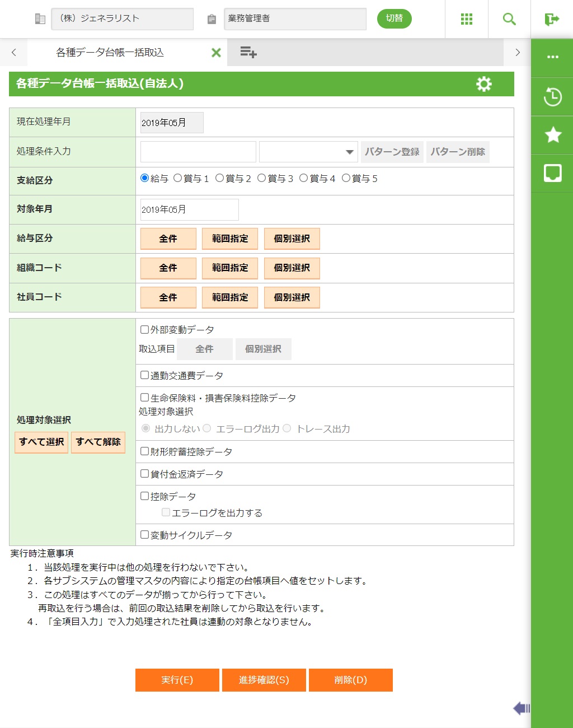Click 個別選択 next to 取込項目
Screen dimensions: 573x728
pos(263,349)
